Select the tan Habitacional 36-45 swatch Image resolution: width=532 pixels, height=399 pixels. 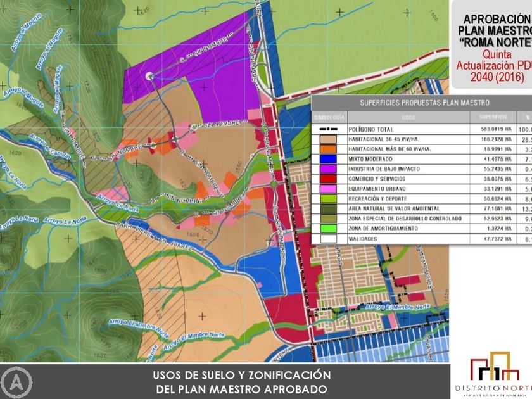[328, 139]
